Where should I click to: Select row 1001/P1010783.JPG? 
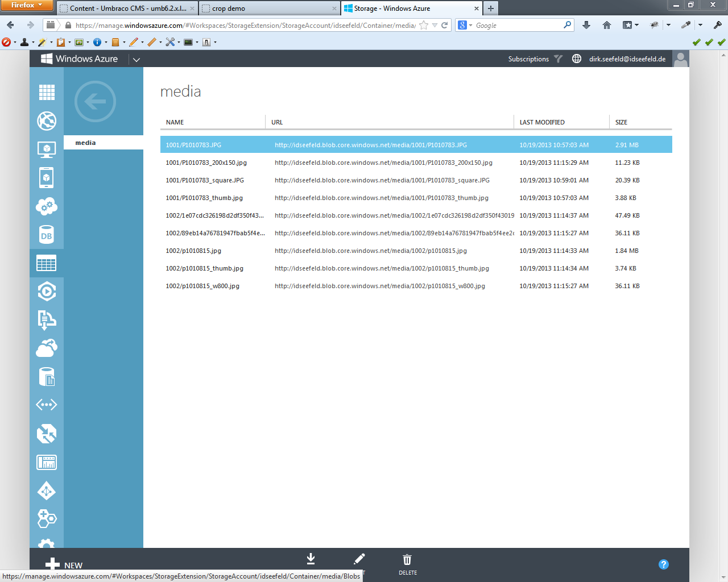[416, 145]
